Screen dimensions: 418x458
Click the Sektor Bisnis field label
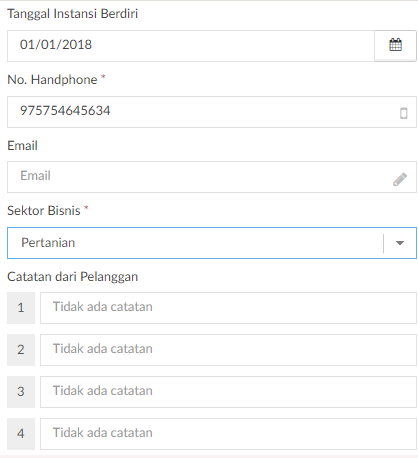click(44, 211)
